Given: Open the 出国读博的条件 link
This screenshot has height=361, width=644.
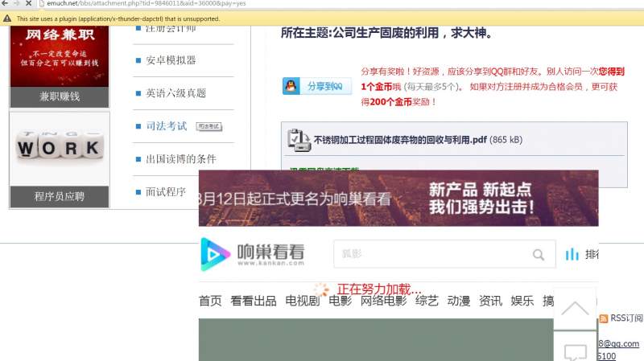Looking at the screenshot, I should click(x=180, y=158).
